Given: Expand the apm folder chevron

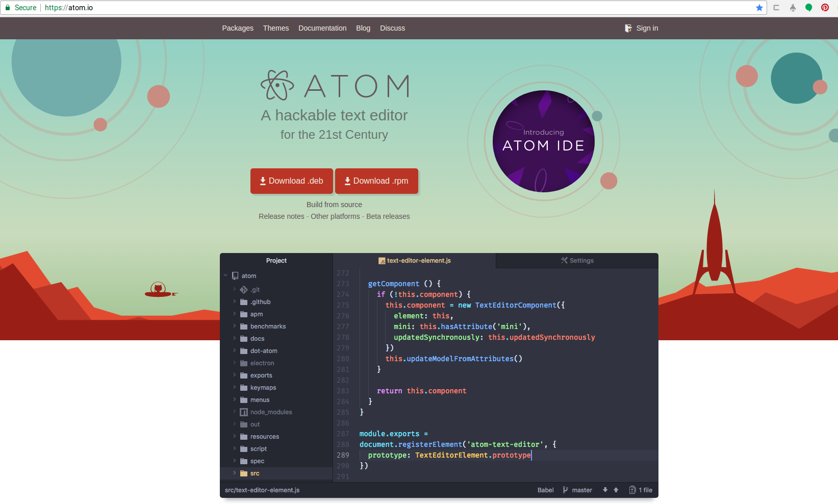Looking at the screenshot, I should pos(235,314).
